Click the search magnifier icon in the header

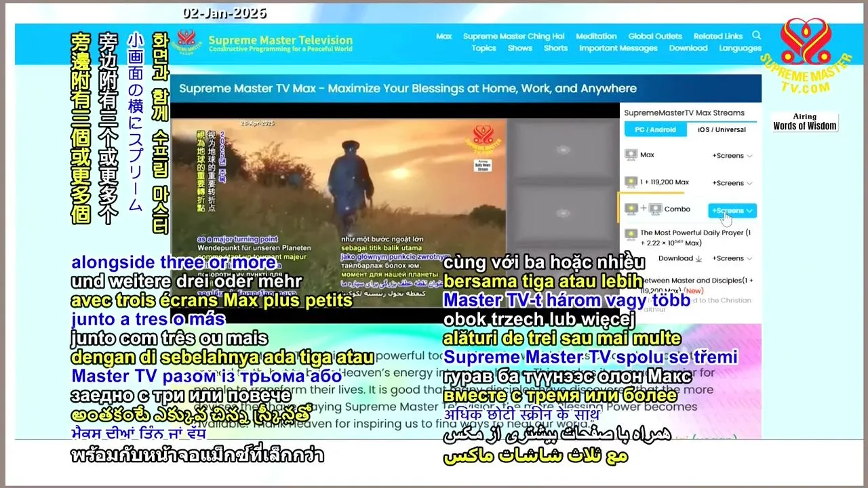point(757,35)
